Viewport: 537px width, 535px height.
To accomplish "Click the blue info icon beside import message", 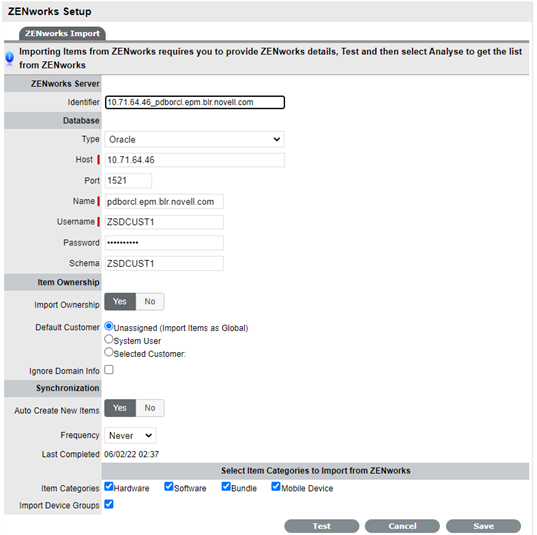I will pos(10,58).
